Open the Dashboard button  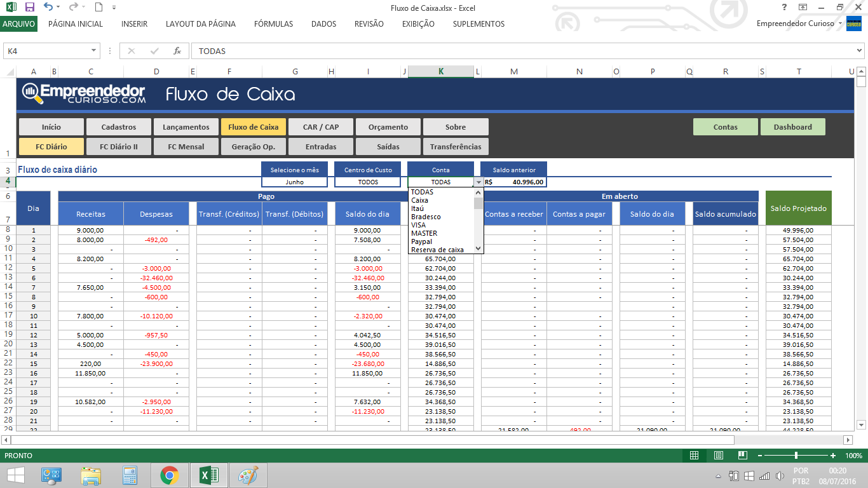point(792,126)
